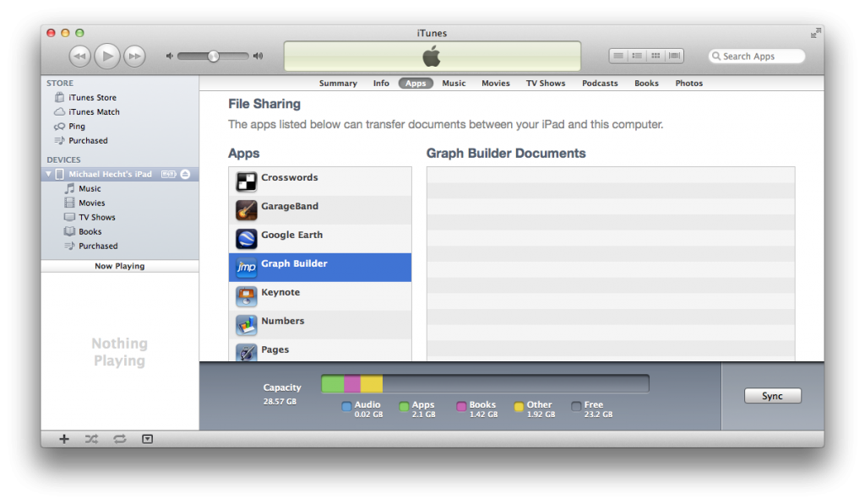This screenshot has height=504, width=865.
Task: Switch to Info tab
Action: (x=381, y=84)
